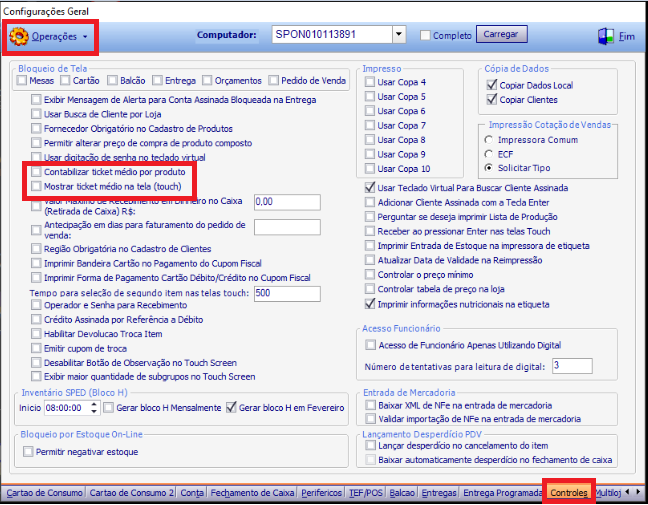This screenshot has height=505, width=648.
Task: Select the Controles tab
Action: [x=569, y=493]
